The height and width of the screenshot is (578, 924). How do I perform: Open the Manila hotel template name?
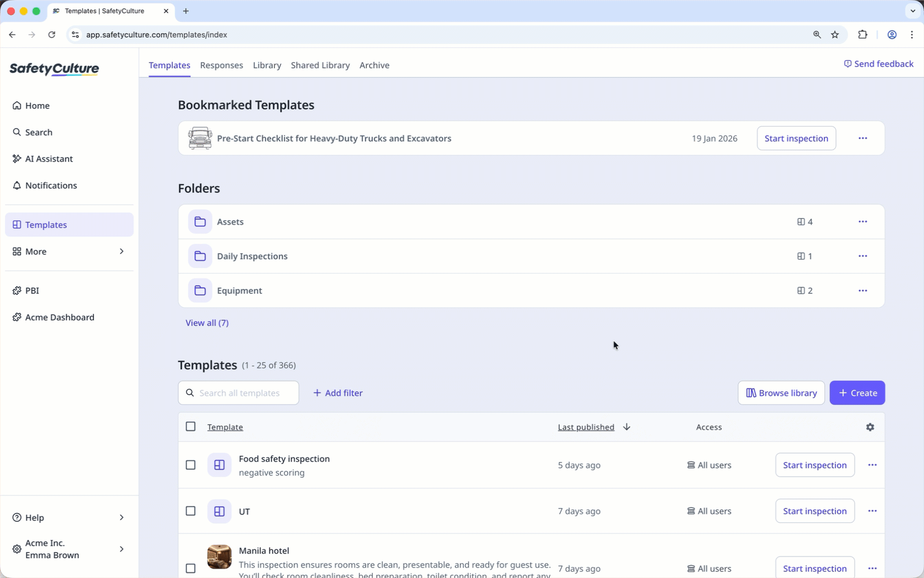coord(264,551)
